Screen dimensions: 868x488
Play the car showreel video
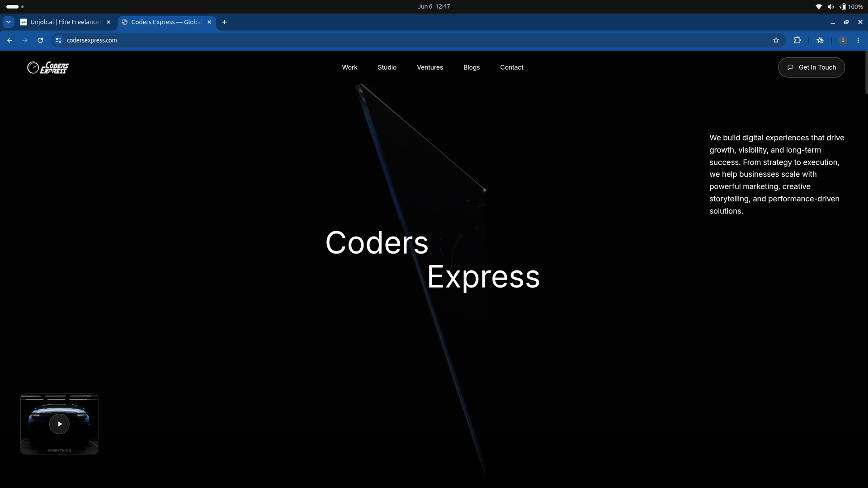point(59,424)
